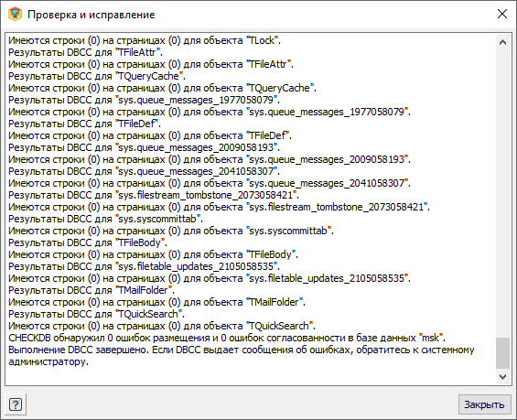
Task: Click the Закрыть button
Action: 484,404
